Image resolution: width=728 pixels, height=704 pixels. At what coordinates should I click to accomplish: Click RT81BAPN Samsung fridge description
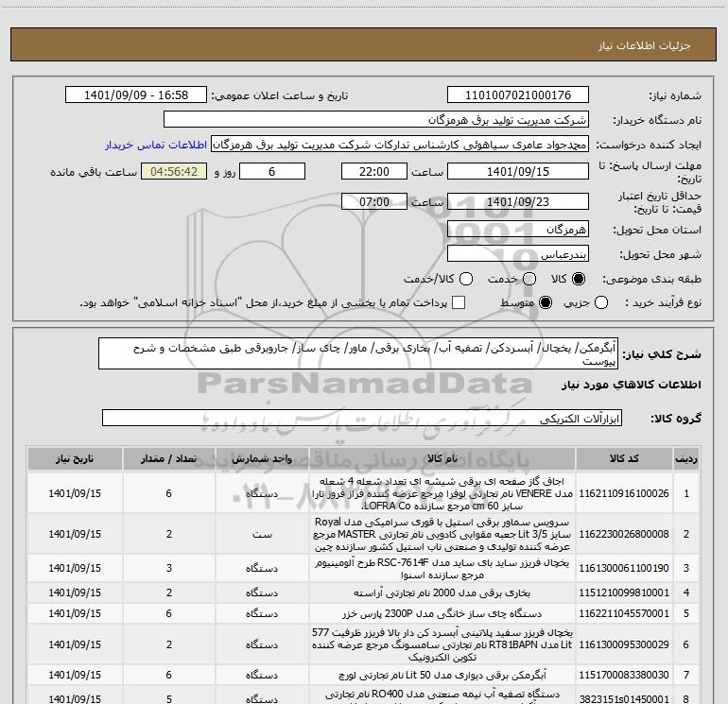click(x=442, y=644)
